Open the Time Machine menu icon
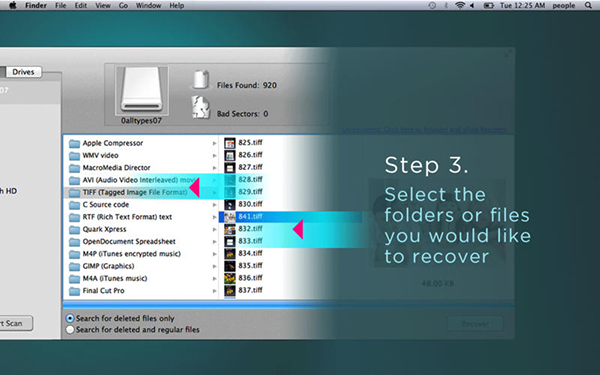This screenshot has width=600, height=375. (432, 5)
